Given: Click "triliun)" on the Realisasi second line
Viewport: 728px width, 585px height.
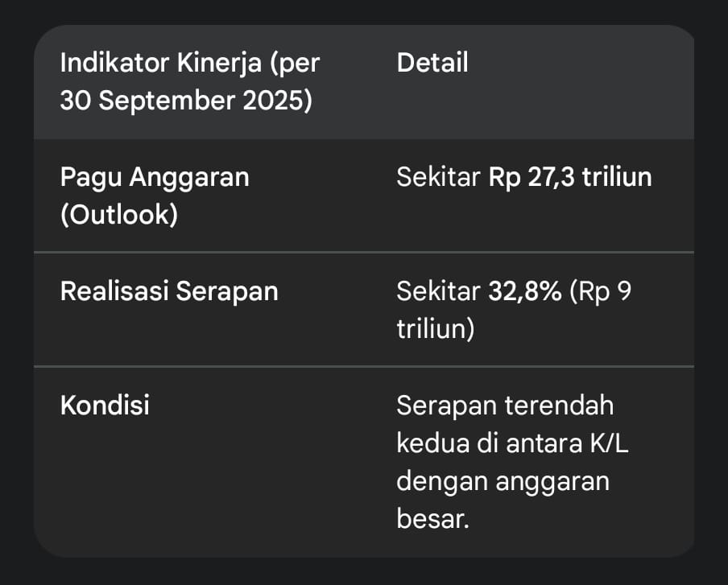Looking at the screenshot, I should click(434, 330).
